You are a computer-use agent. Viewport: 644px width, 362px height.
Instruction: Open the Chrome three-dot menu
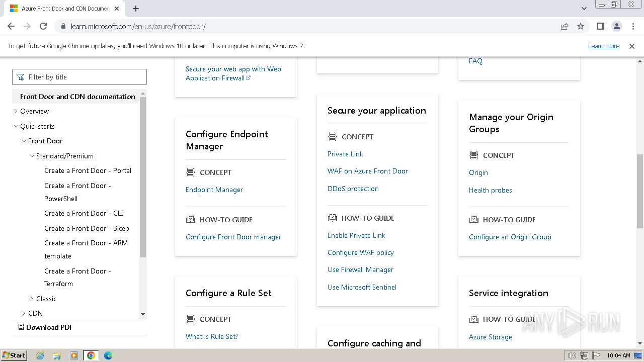632,26
